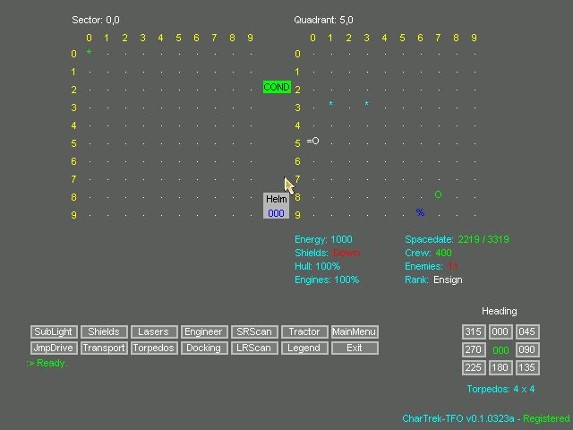Viewport: 573px width, 430px height.
Task: Open the Engineer station
Action: 204,332
